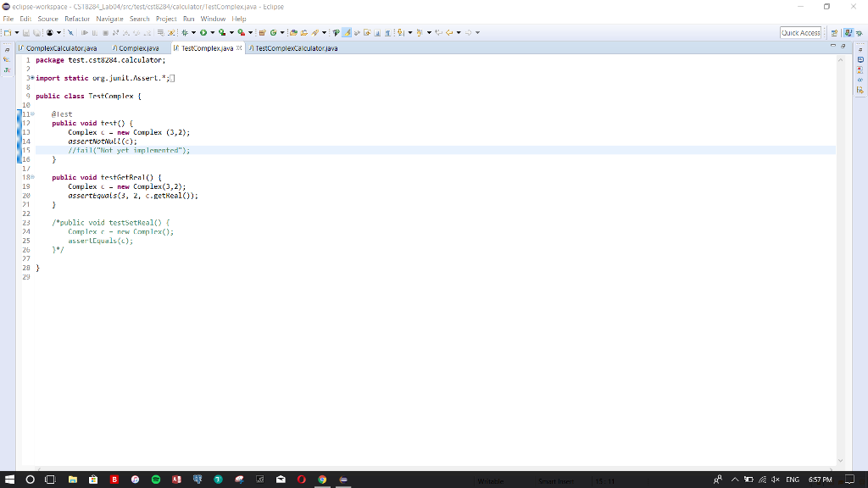The height and width of the screenshot is (488, 868).
Task: Click the Open Type folder icon
Action: pos(293,33)
